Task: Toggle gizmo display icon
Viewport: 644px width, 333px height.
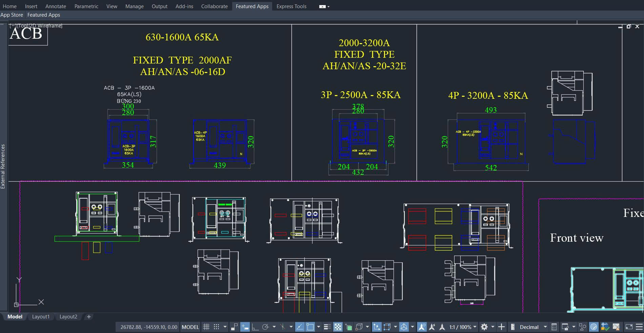Action: pyautogui.click(x=404, y=327)
